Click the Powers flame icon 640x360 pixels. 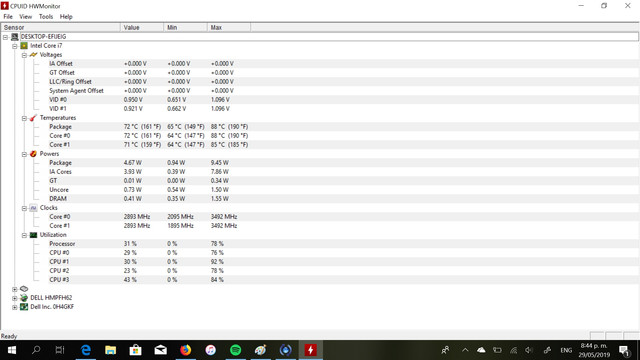33,154
